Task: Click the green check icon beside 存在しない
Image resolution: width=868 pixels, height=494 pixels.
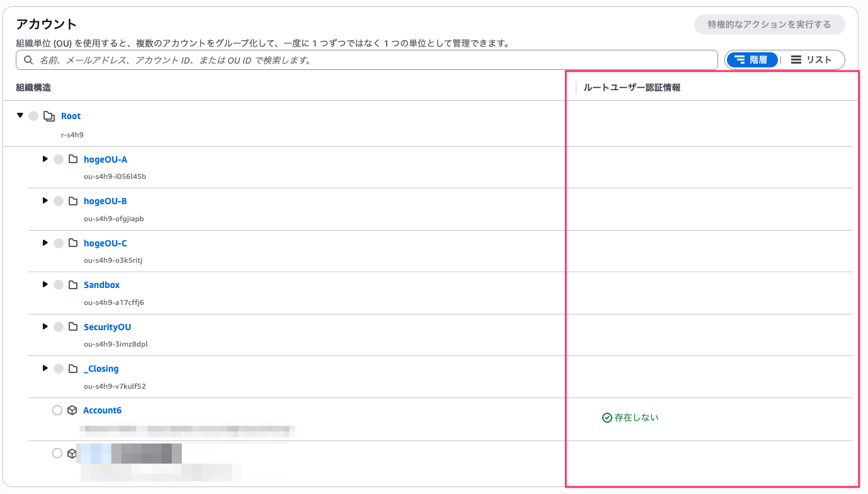Action: click(x=607, y=418)
